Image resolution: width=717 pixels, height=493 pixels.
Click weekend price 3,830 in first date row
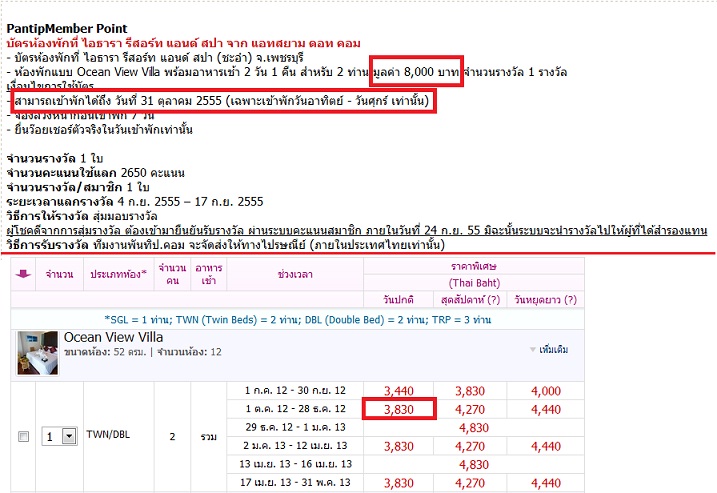(x=470, y=391)
